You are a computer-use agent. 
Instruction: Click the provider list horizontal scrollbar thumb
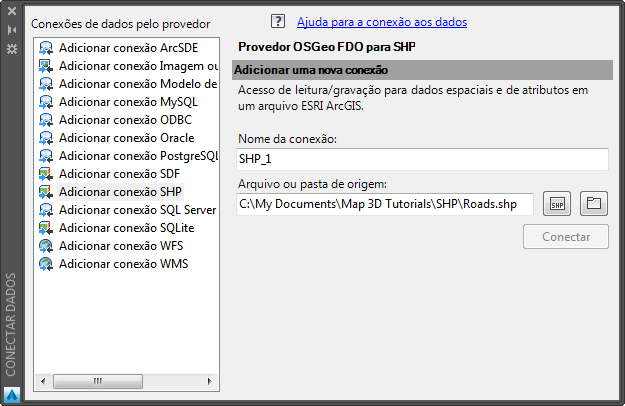coord(98,381)
